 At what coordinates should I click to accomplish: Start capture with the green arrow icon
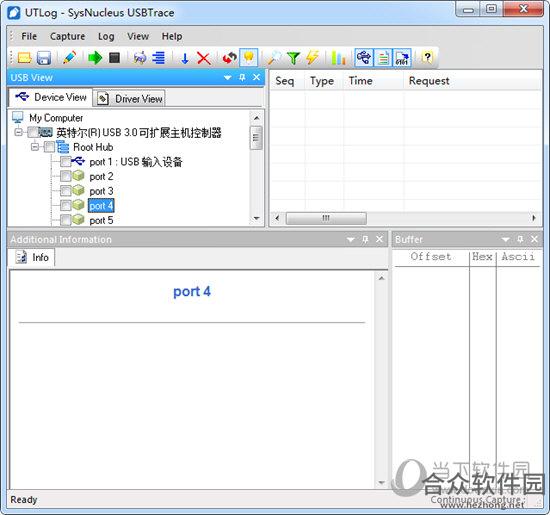click(95, 58)
